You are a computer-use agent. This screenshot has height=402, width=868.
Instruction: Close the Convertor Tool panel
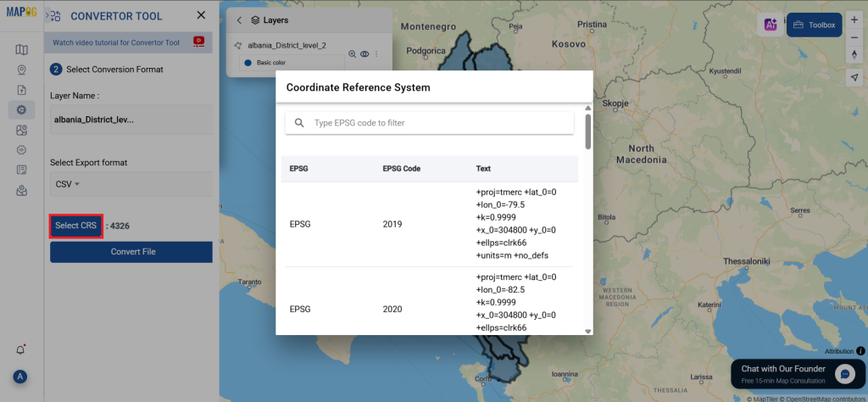click(201, 15)
